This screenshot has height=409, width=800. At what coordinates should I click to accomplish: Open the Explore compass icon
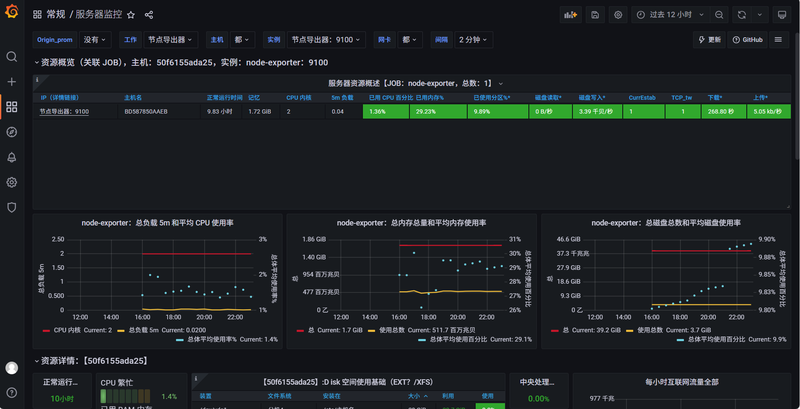click(12, 132)
